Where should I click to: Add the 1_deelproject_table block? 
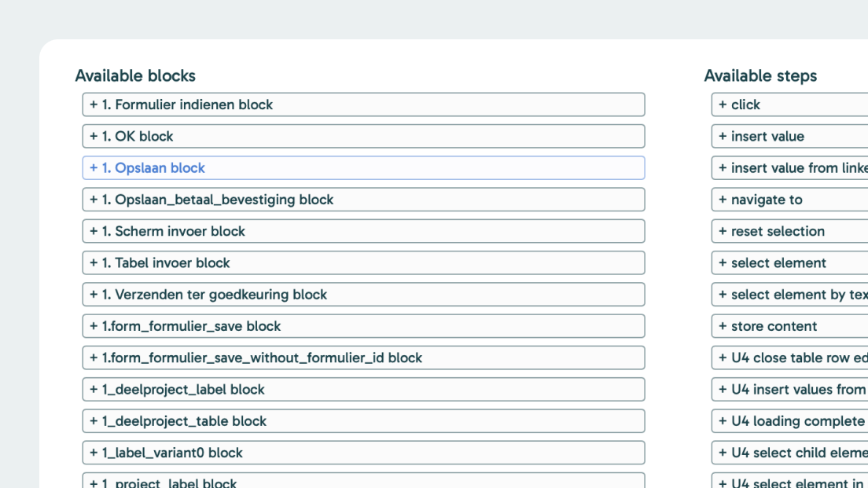pos(363,421)
